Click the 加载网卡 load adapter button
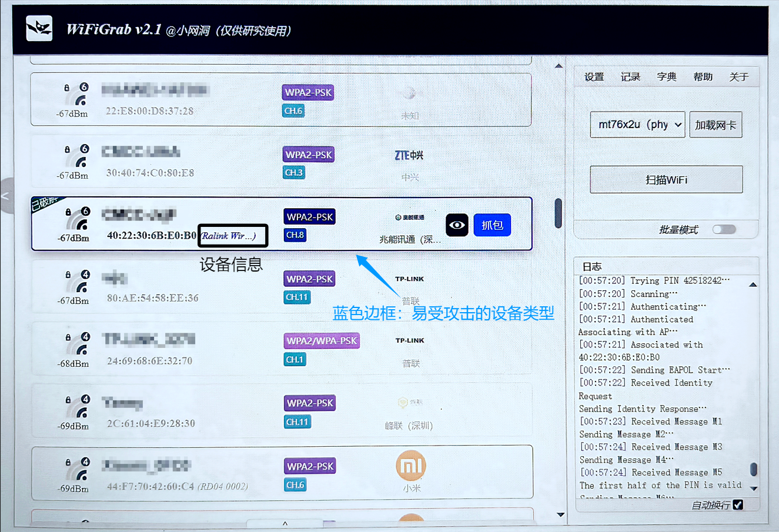This screenshot has height=532, width=779. click(716, 125)
